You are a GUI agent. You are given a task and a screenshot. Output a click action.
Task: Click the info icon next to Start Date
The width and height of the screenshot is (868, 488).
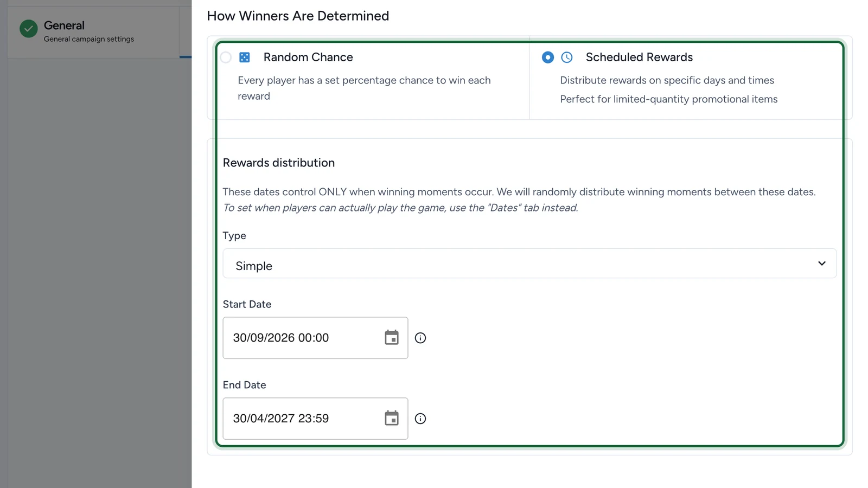420,338
